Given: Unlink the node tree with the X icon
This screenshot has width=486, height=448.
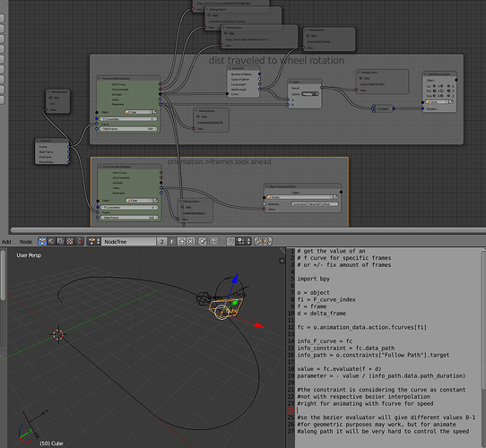Looking at the screenshot, I should point(191,241).
